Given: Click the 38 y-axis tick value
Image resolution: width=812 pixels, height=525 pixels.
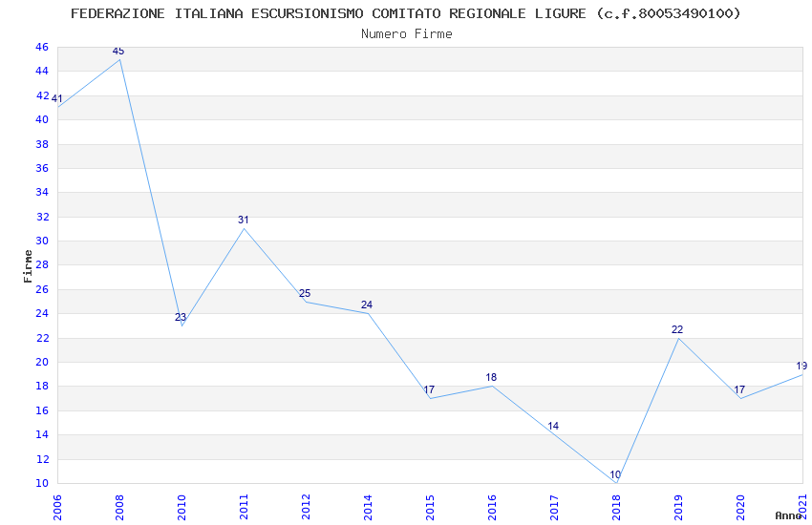Looking at the screenshot, I should coord(42,144).
